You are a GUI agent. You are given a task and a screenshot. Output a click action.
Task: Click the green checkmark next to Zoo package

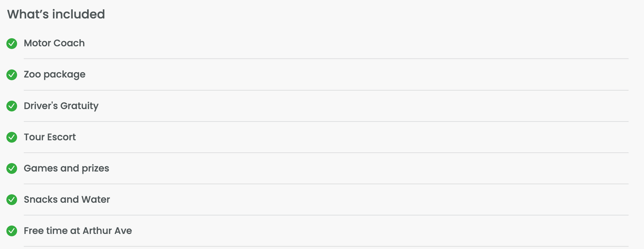[12, 75]
